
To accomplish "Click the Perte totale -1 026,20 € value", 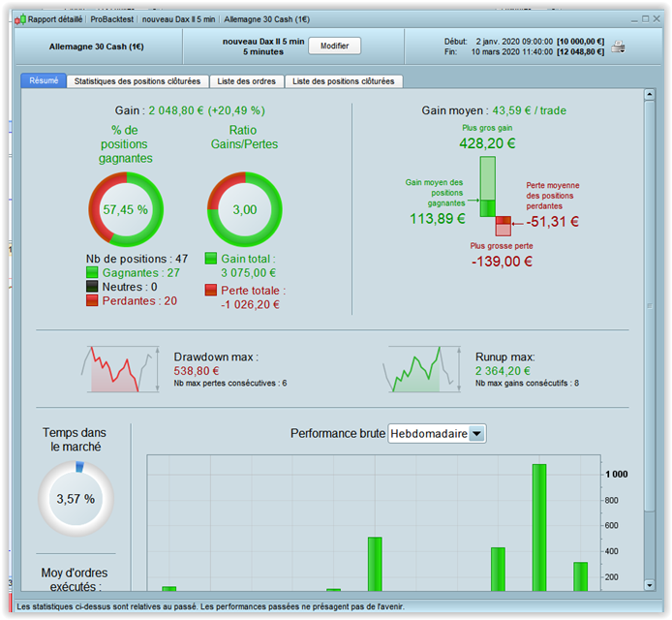I will (x=250, y=304).
